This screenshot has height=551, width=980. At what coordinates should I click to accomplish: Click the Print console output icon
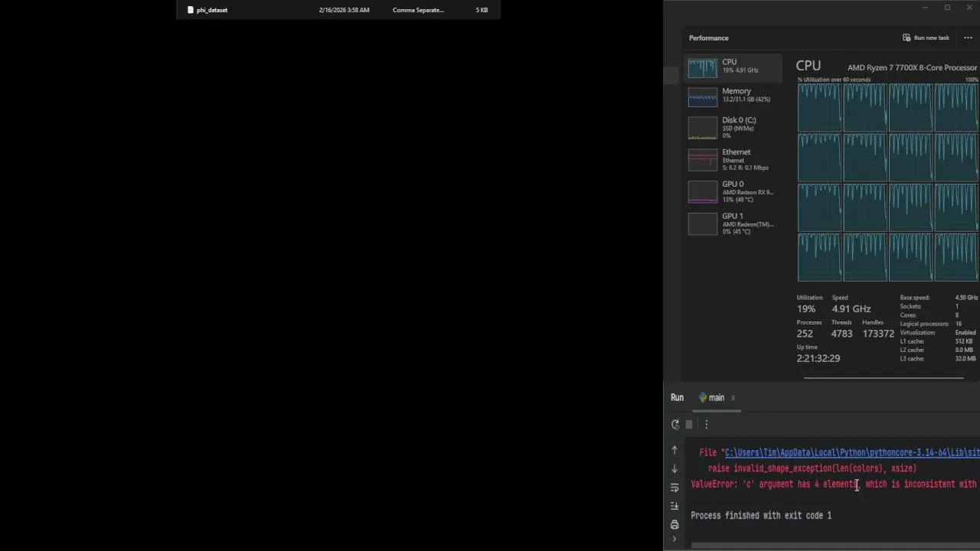point(675,524)
